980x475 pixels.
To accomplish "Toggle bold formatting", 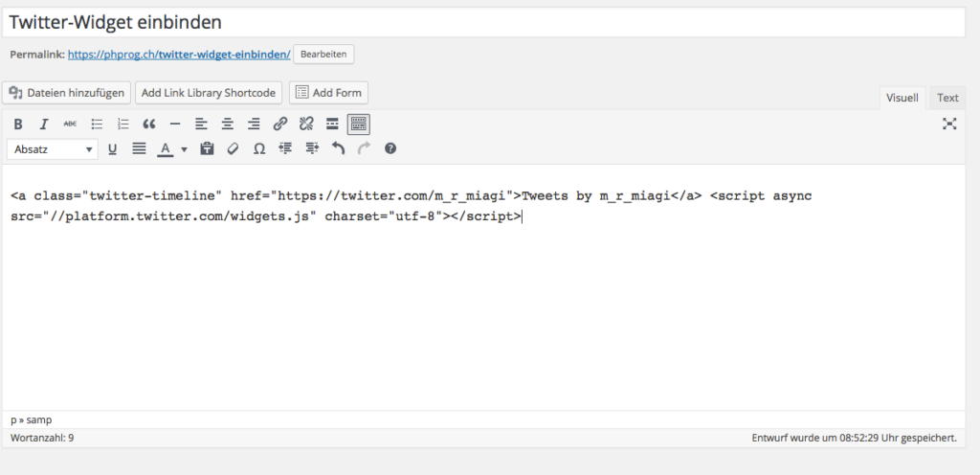I will pos(18,124).
